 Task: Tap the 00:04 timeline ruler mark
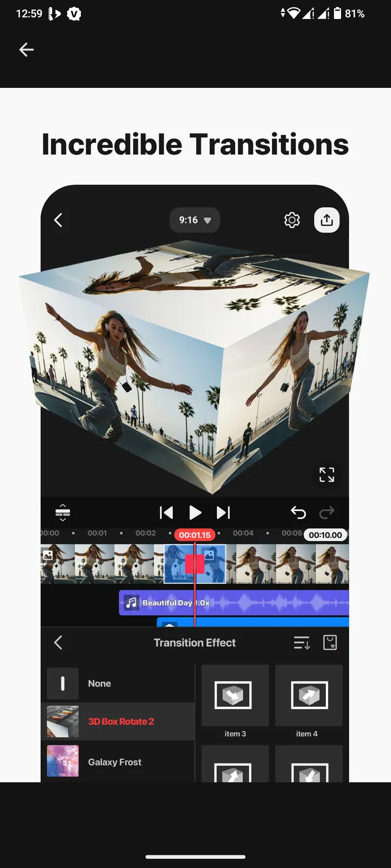pos(243,533)
